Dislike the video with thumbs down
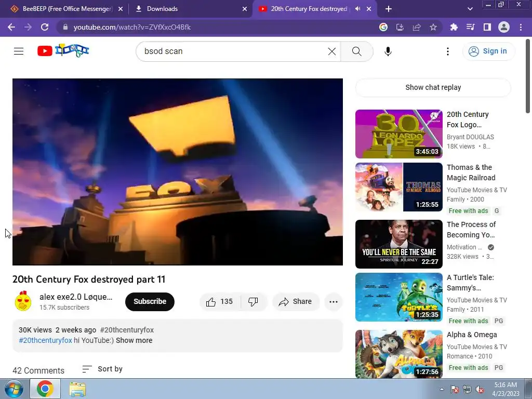 [253, 302]
